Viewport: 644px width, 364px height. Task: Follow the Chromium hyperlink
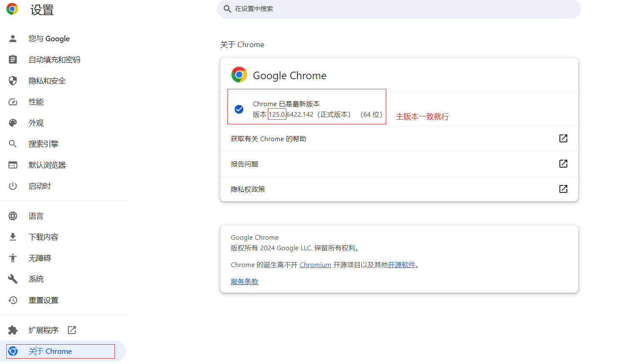click(315, 265)
